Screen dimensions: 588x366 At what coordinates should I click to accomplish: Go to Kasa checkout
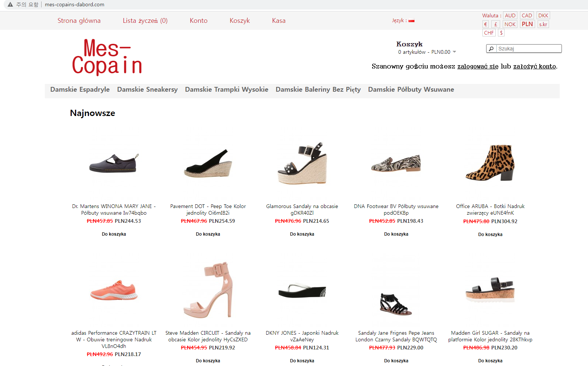coord(279,21)
